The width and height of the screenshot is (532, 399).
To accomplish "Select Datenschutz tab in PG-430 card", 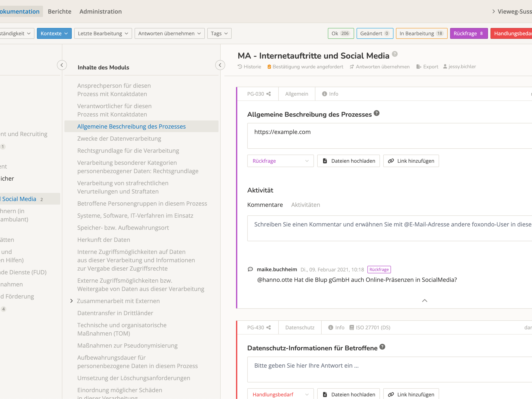I will pos(300,327).
